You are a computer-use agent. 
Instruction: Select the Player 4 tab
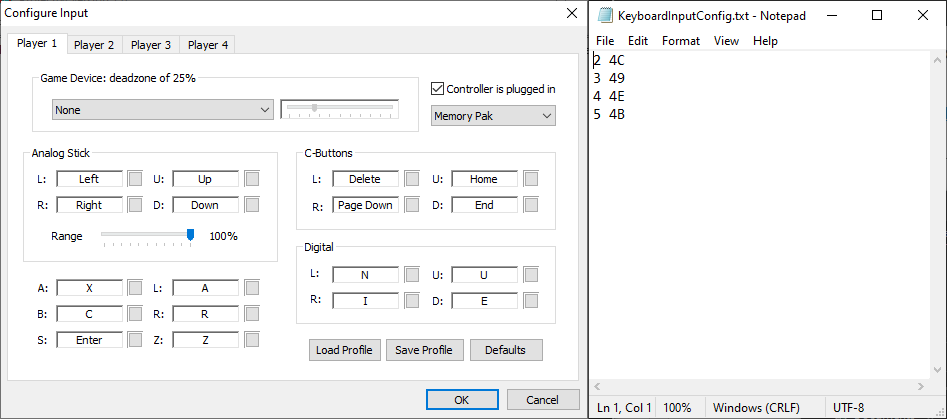coord(208,45)
